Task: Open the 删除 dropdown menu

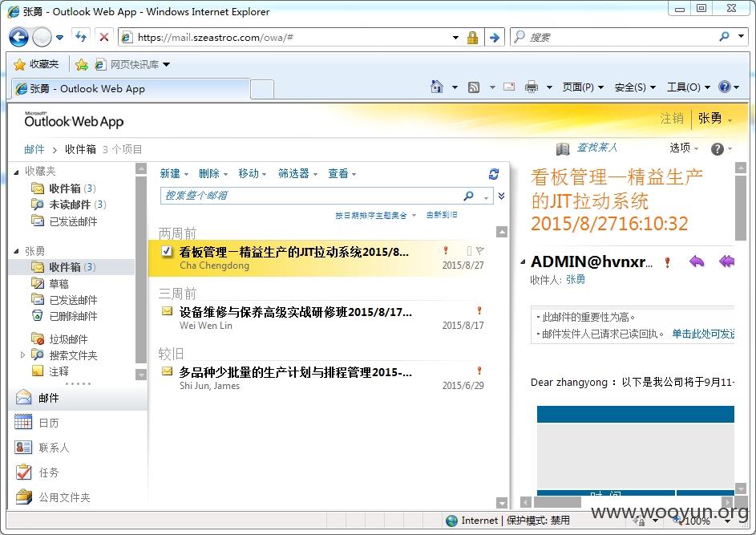Action: [x=213, y=174]
